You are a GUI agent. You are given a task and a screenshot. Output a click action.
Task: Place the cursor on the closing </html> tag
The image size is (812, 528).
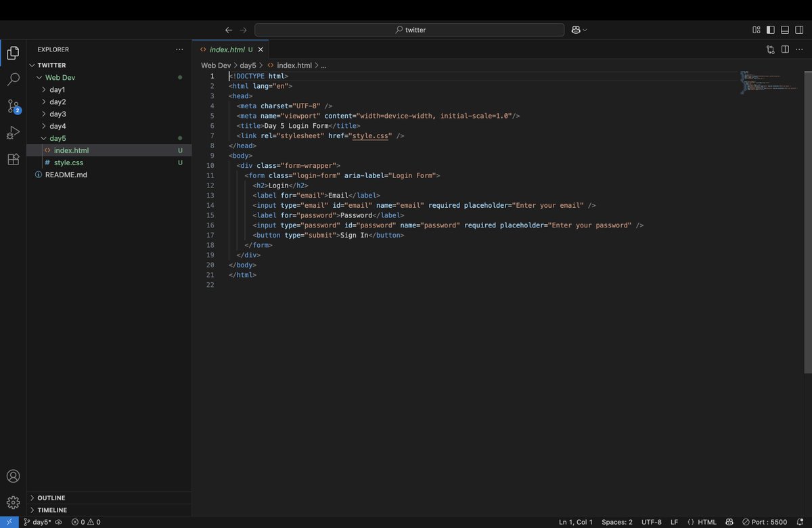click(x=243, y=275)
